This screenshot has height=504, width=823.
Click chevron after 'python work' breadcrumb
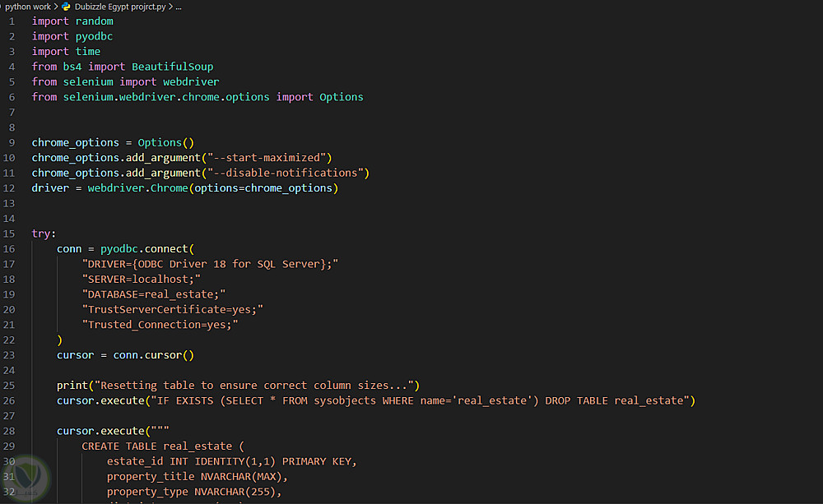click(x=56, y=7)
